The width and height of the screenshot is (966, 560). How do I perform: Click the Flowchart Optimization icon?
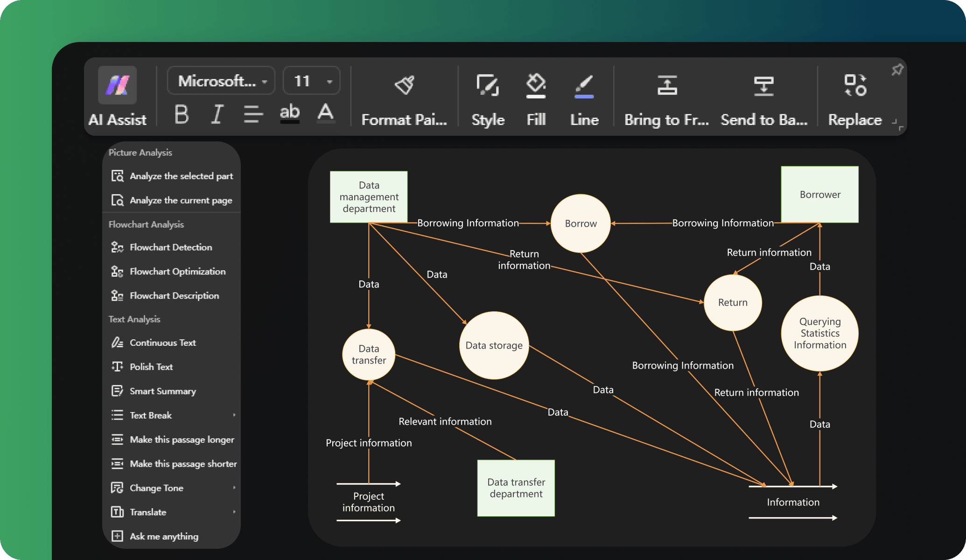(x=117, y=272)
